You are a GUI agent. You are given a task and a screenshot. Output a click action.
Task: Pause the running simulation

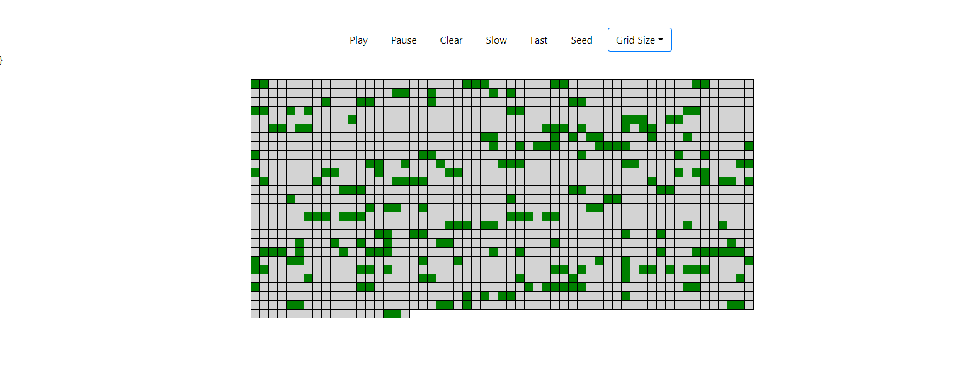click(403, 40)
